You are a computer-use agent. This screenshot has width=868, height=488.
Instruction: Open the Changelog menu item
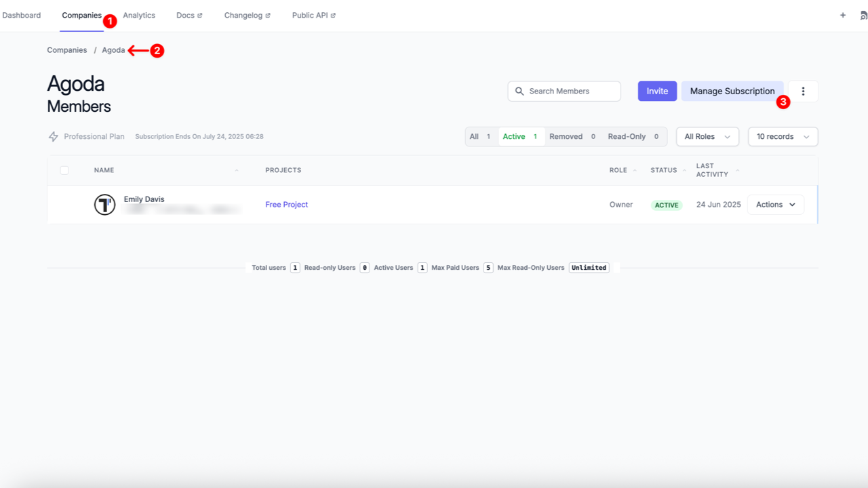click(x=243, y=15)
